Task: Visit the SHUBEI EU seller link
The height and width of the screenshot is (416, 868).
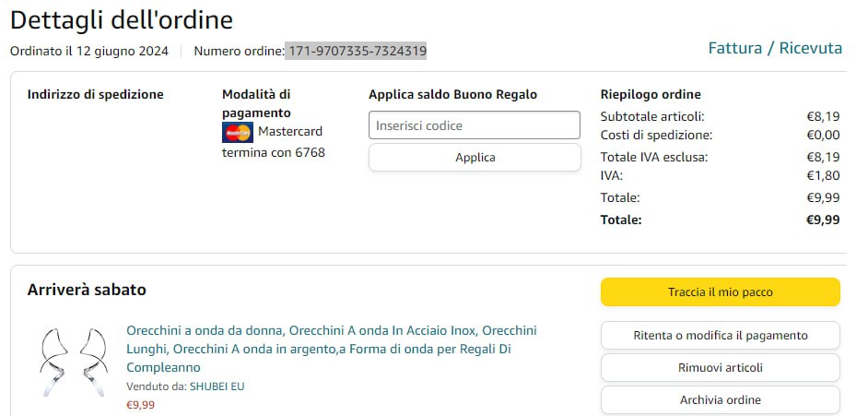Action: tap(217, 386)
